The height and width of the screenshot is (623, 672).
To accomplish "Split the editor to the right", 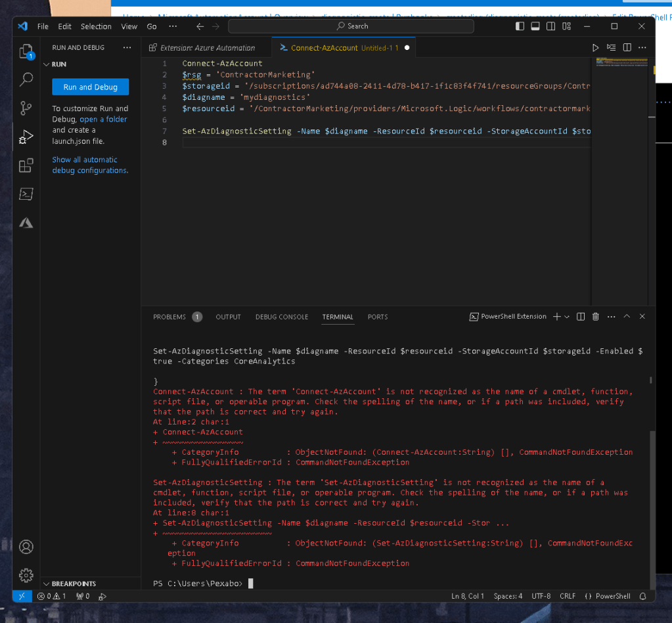I will (x=627, y=47).
